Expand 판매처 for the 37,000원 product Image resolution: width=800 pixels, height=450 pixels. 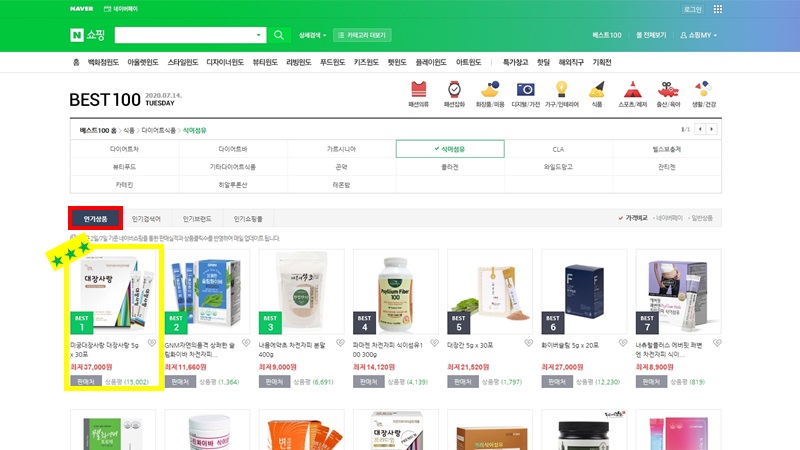click(x=86, y=382)
